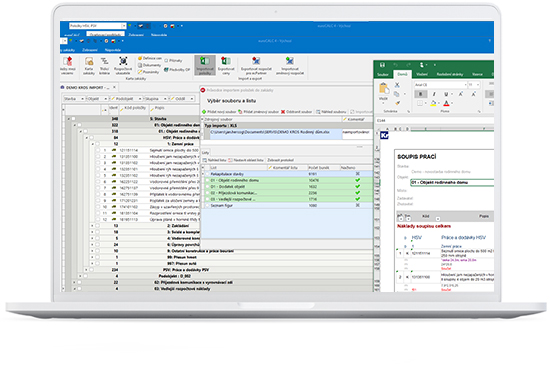Open Oddíl filter dropdown
The width and height of the screenshot is (550, 382).
pyautogui.click(x=192, y=99)
